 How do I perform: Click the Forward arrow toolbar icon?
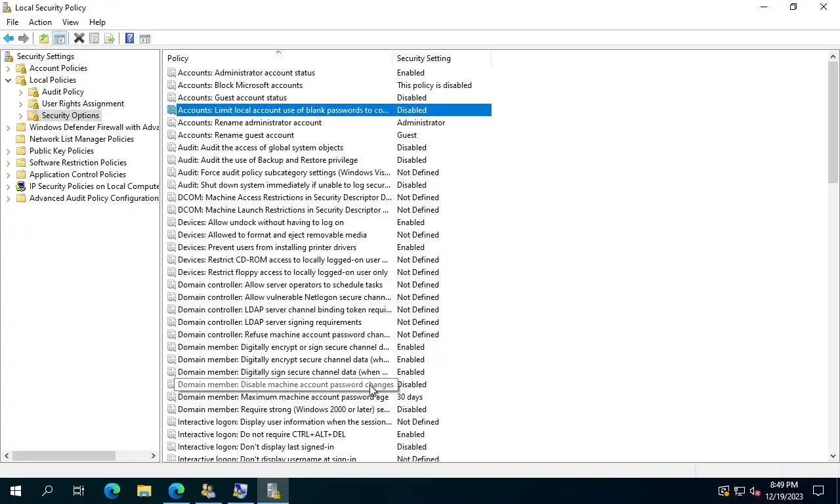coord(24,39)
